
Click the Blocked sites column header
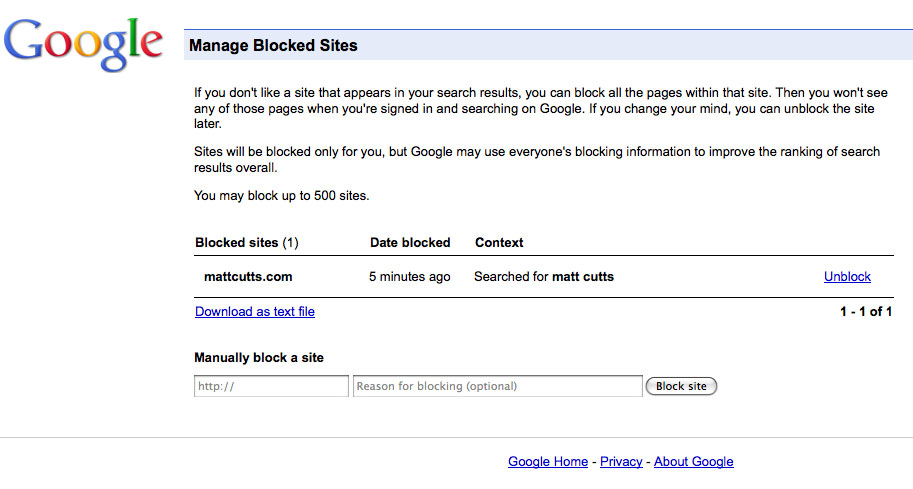[x=246, y=243]
